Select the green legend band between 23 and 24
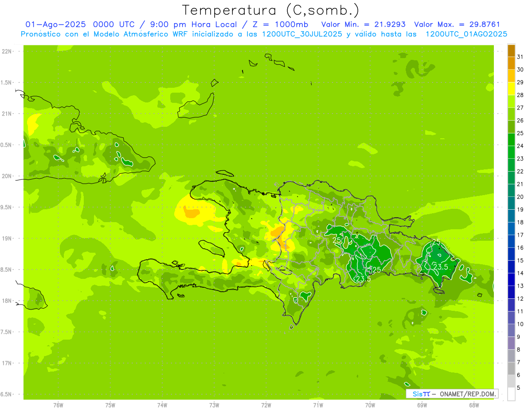Screen dimensions: 532x411 511,152
